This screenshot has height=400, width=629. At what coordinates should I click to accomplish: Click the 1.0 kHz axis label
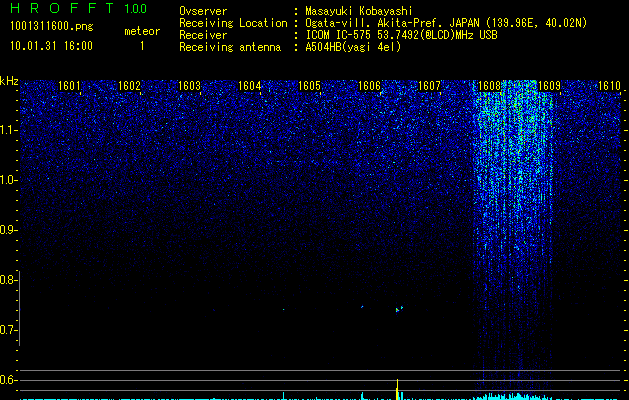pyautogui.click(x=8, y=180)
